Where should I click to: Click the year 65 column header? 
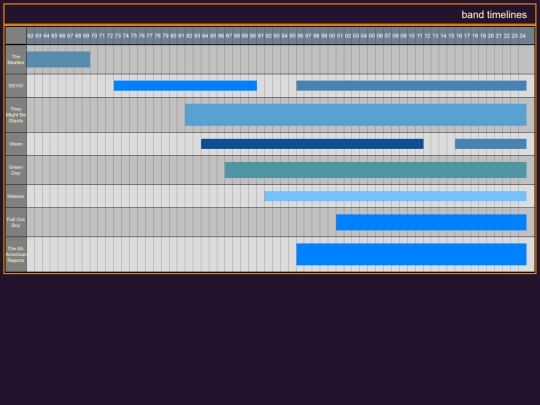(x=54, y=36)
